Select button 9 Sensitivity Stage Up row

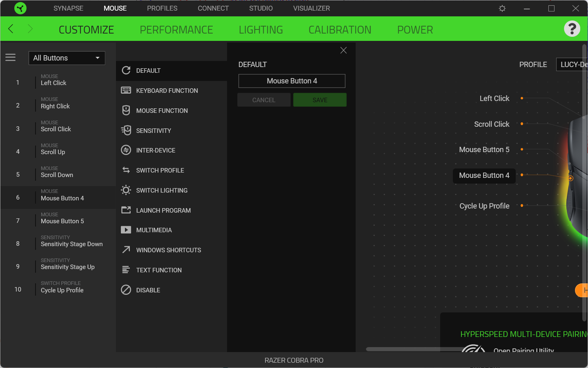(58, 266)
